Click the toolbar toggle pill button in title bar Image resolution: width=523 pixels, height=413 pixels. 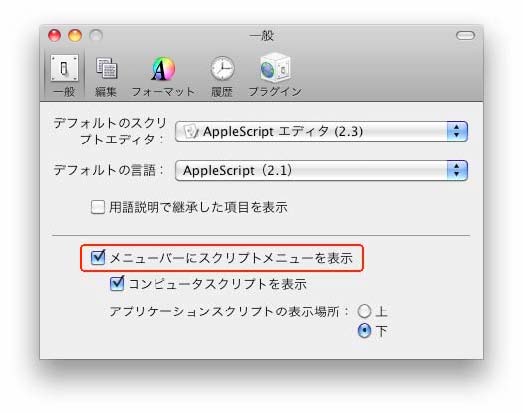click(x=465, y=35)
